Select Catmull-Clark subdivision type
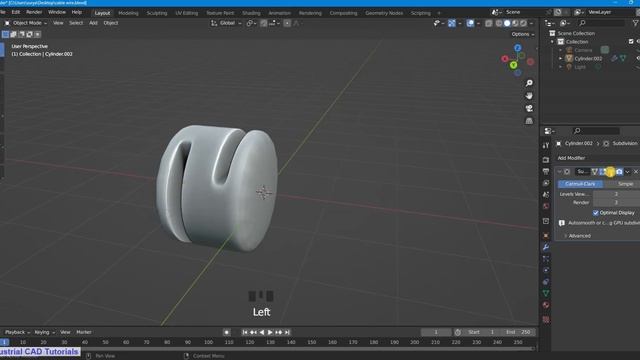The width and height of the screenshot is (640, 360). 580,184
